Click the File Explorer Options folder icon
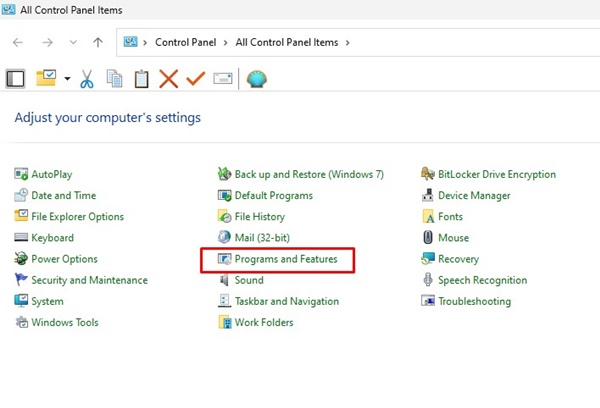 (x=21, y=216)
